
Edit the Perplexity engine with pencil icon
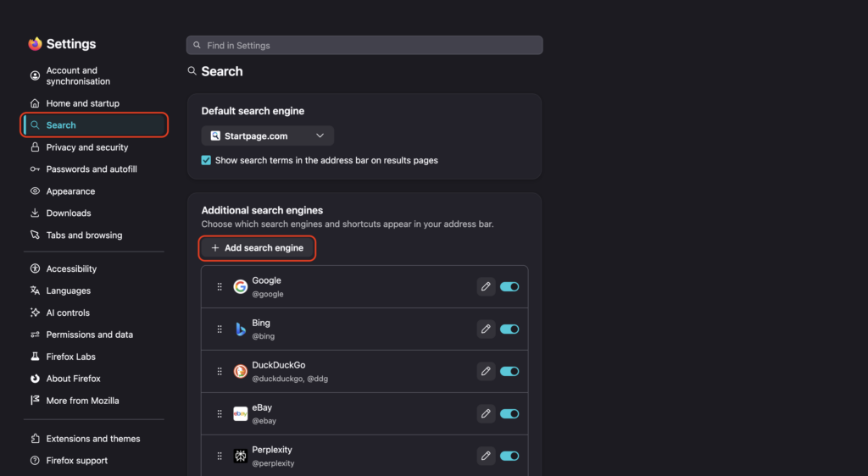[x=486, y=456]
